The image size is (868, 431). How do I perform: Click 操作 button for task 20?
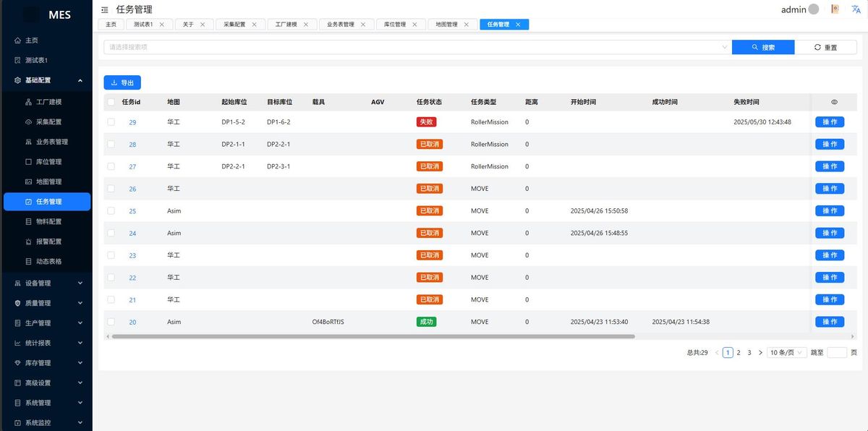[830, 322]
